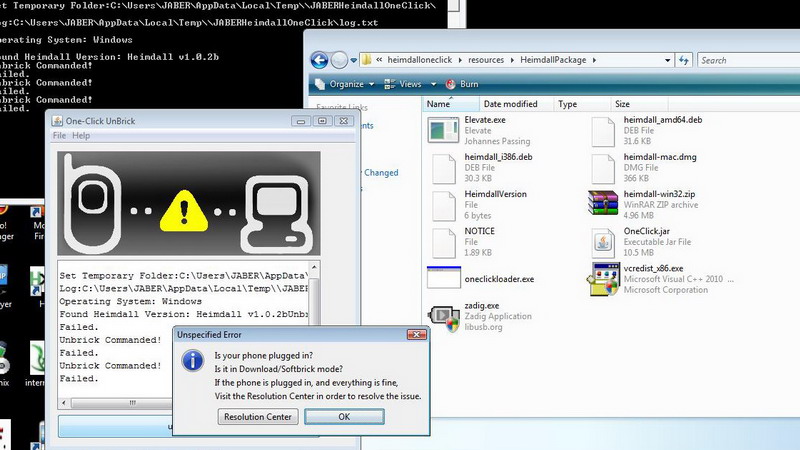Open the Help menu in One-Click UnBrick
This screenshot has height=450, width=800.
pyautogui.click(x=81, y=135)
